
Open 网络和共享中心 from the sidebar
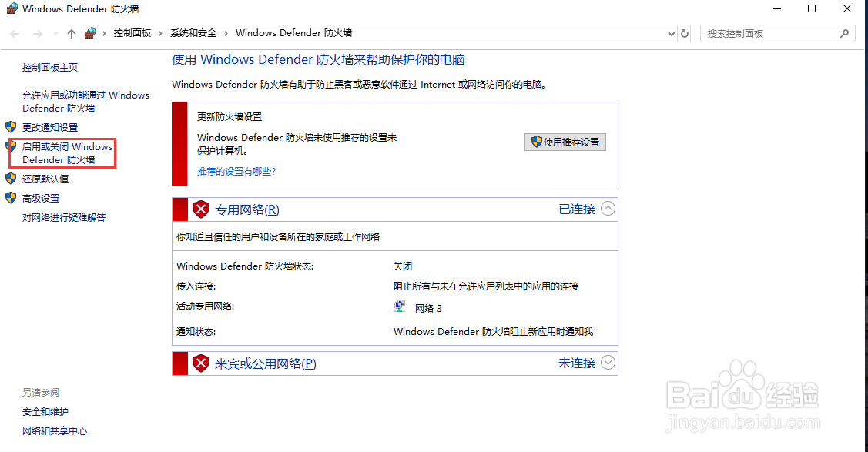(54, 431)
